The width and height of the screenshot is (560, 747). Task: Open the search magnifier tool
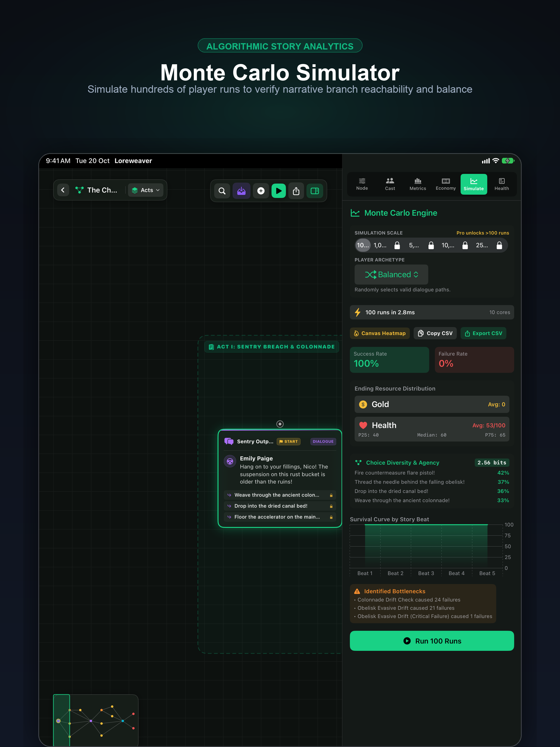point(222,191)
